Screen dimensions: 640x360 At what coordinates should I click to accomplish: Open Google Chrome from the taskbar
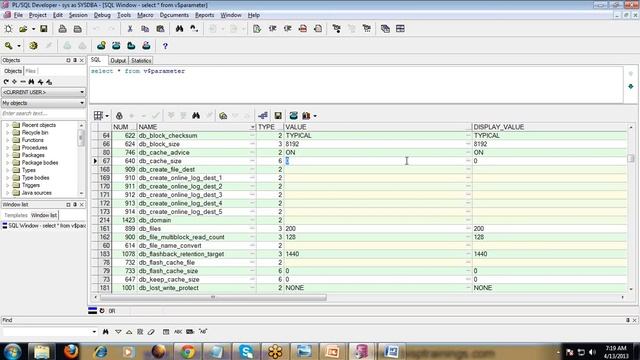[x=188, y=351]
